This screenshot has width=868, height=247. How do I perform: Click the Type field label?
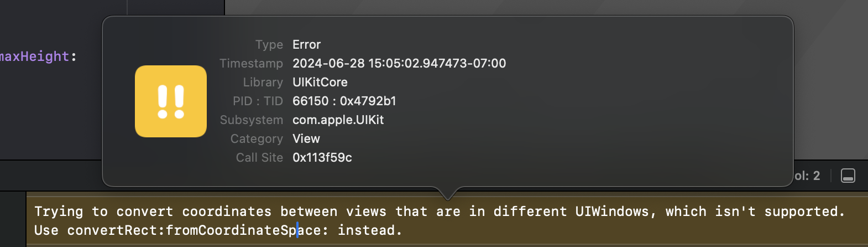[x=269, y=44]
